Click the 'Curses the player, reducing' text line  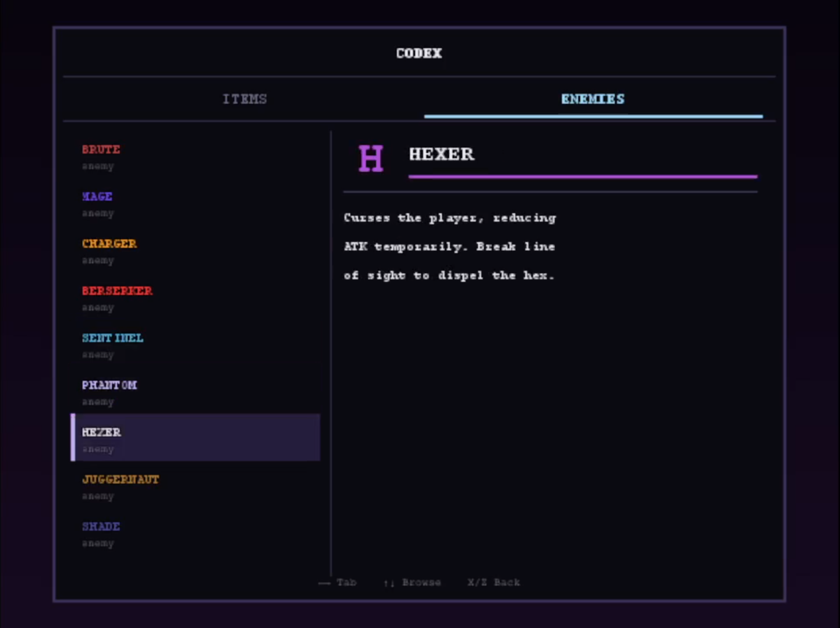point(450,218)
